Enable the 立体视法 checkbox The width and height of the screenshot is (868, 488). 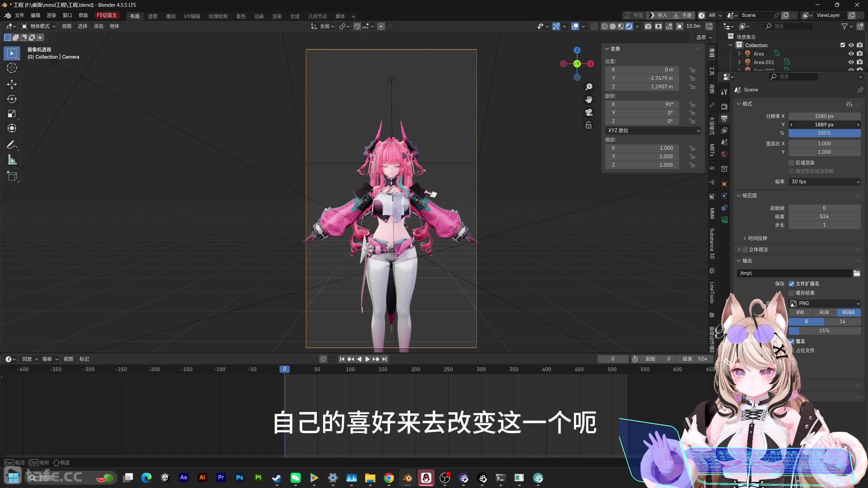click(x=745, y=249)
